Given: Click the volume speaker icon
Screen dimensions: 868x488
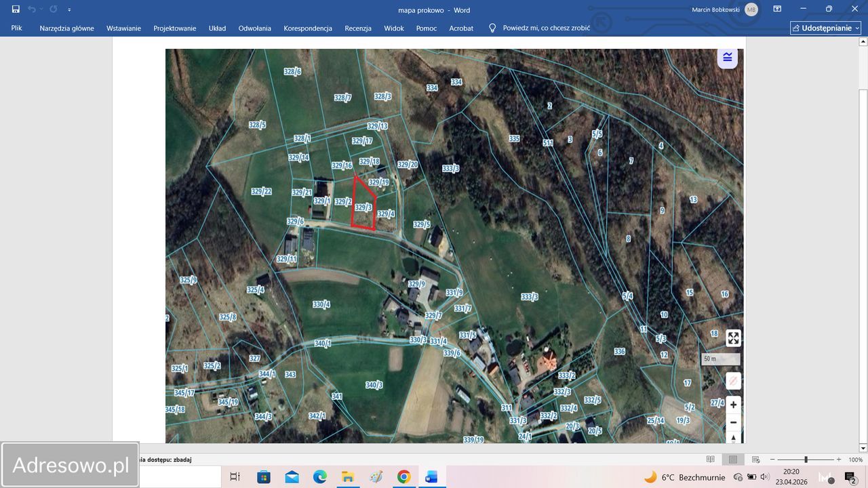Looking at the screenshot, I should (765, 477).
